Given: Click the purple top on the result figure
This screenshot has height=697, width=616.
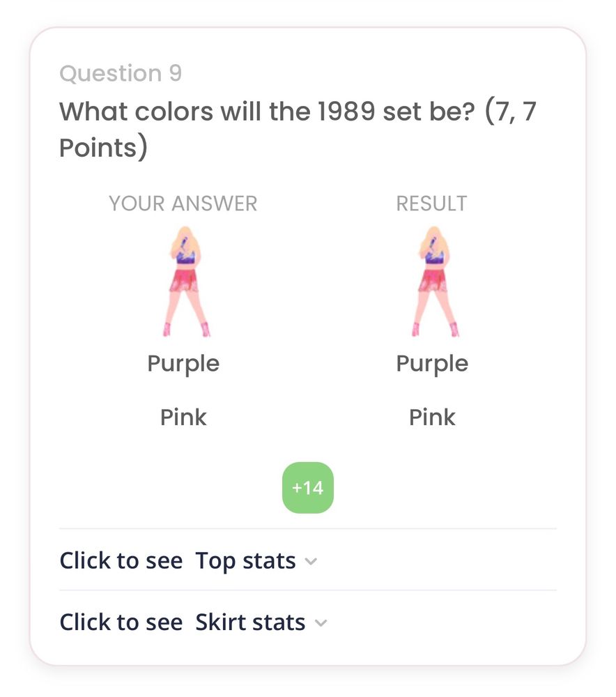Looking at the screenshot, I should [x=435, y=257].
